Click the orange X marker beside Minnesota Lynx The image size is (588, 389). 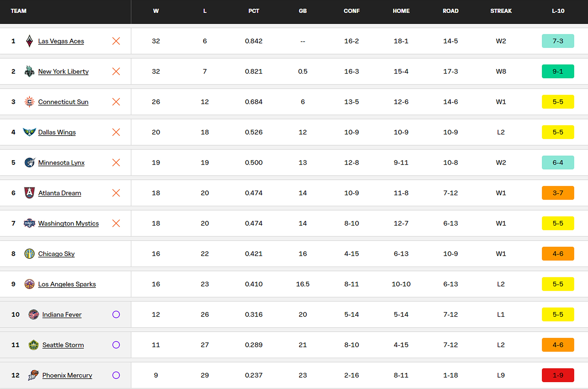coord(116,163)
